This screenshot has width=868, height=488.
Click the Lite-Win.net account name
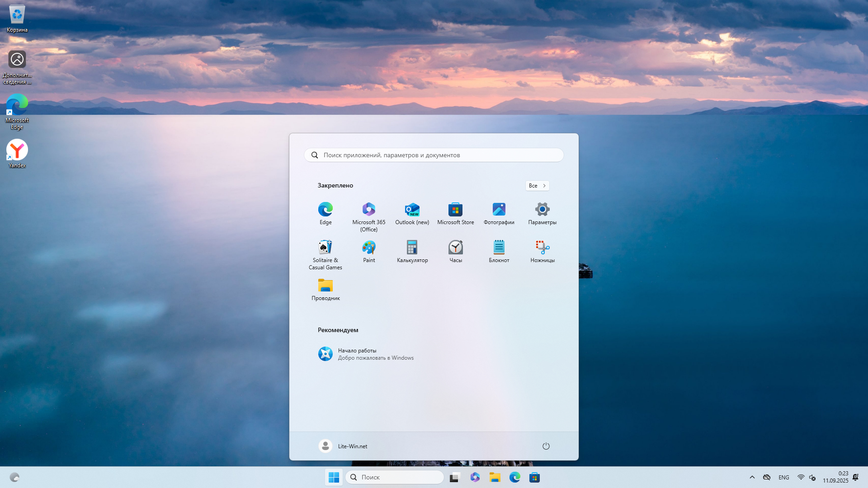(x=353, y=446)
